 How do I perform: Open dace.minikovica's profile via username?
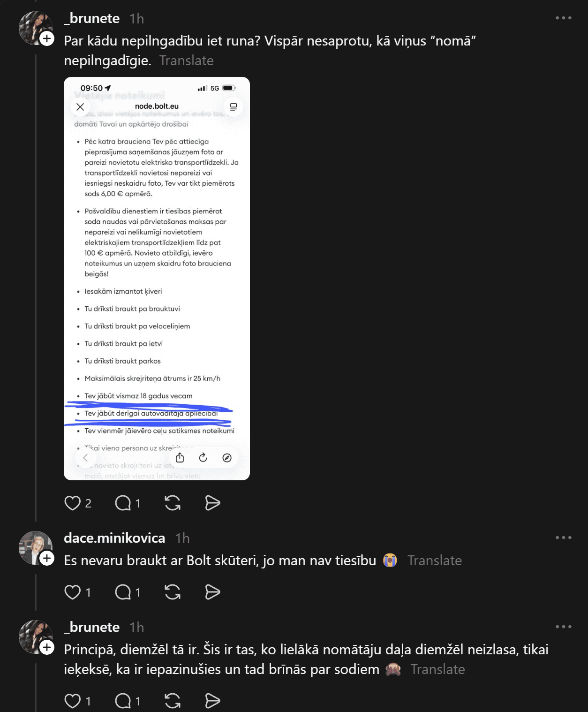pyautogui.click(x=114, y=538)
